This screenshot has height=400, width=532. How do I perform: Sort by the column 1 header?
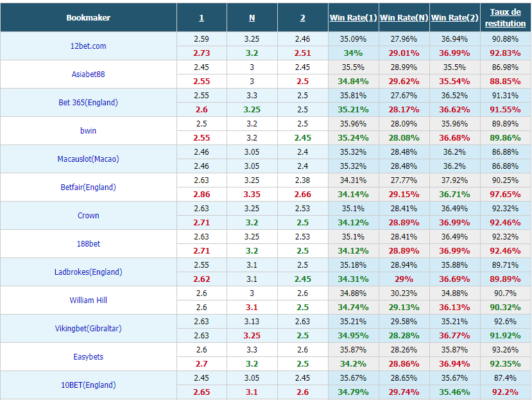pyautogui.click(x=202, y=18)
